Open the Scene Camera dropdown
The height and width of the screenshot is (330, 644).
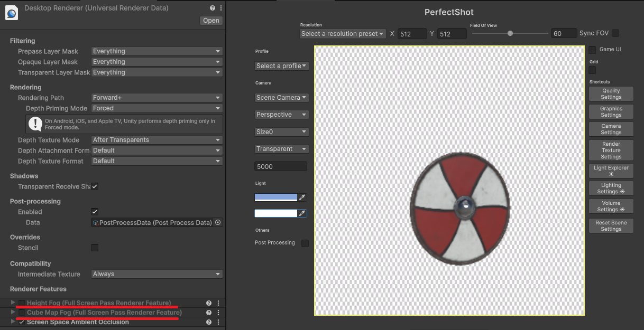[x=281, y=98]
